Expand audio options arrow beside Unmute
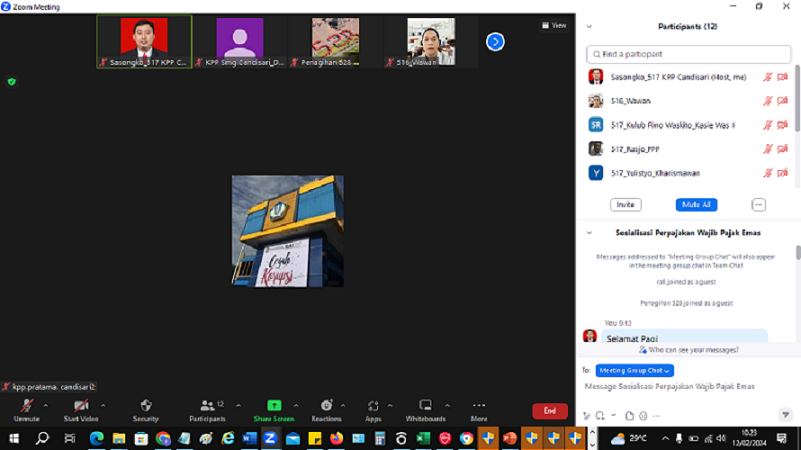The height and width of the screenshot is (450, 801). point(46,405)
